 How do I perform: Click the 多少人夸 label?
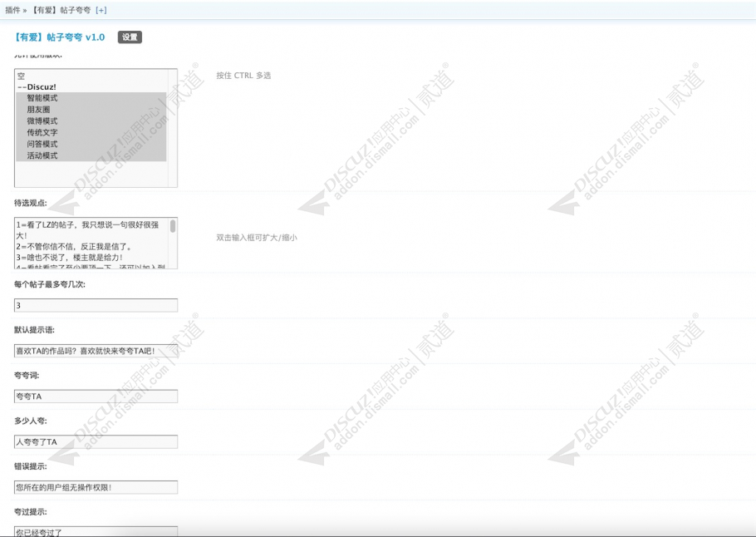click(x=31, y=421)
